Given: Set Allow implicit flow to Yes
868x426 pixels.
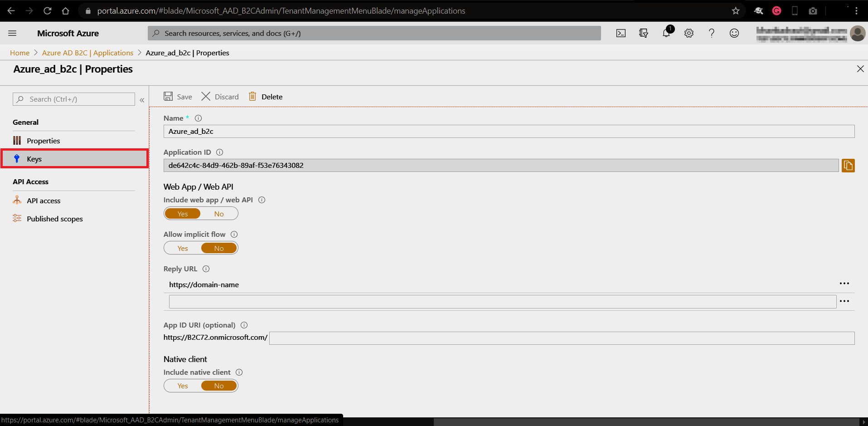Looking at the screenshot, I should pos(183,248).
